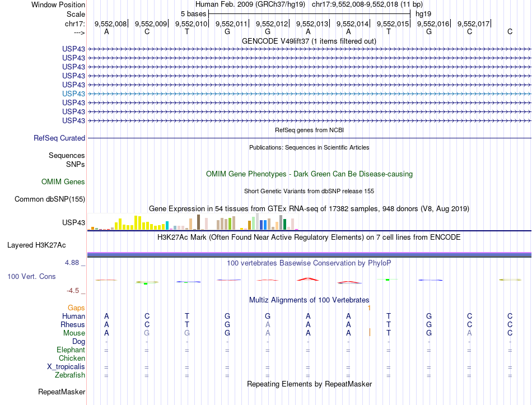
Task: Click the Human row alignment label
Action: (73, 316)
